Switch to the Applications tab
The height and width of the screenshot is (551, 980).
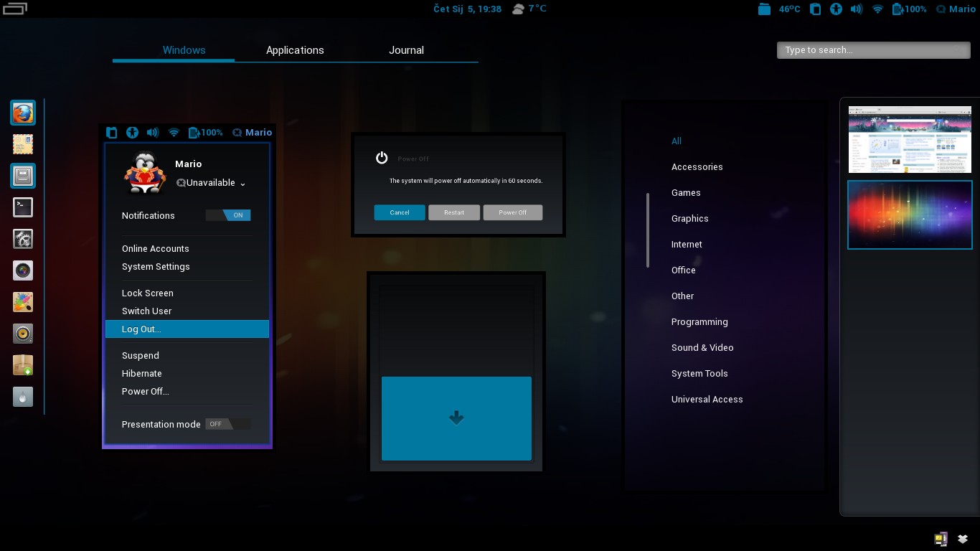click(295, 50)
